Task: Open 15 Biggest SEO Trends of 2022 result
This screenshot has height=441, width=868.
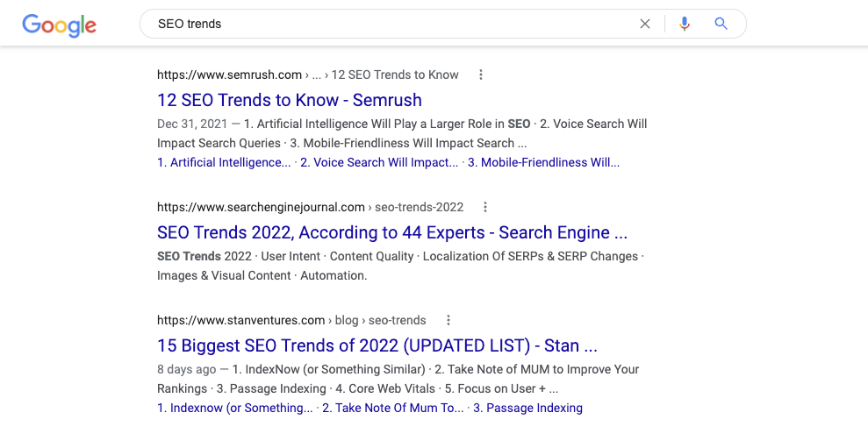Action: [377, 345]
